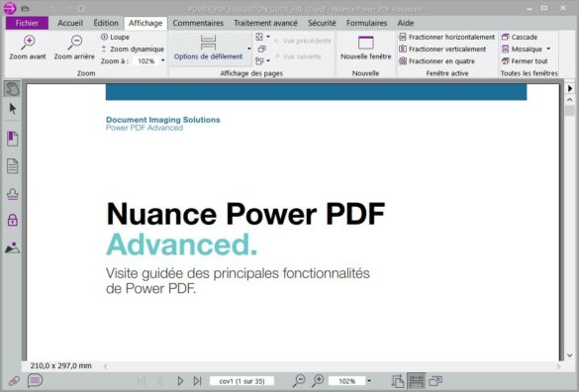Image resolution: width=579 pixels, height=392 pixels.
Task: Click Fermer tout to close windows
Action: click(x=525, y=61)
